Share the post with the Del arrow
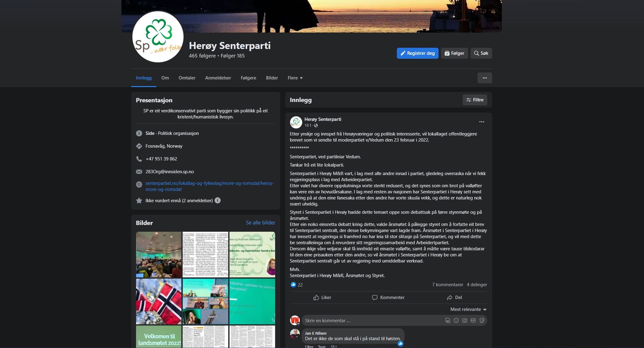This screenshot has width=644, height=348. click(455, 297)
